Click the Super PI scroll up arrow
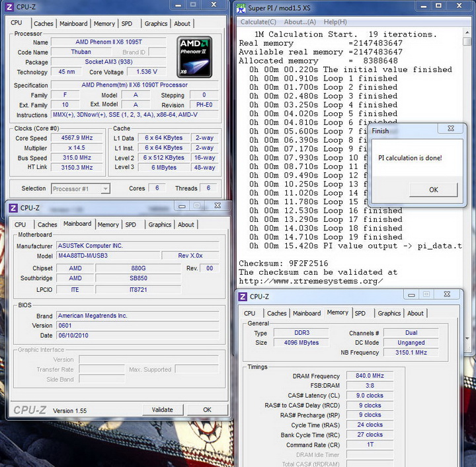Screen dimensions: 476x467 467,32
